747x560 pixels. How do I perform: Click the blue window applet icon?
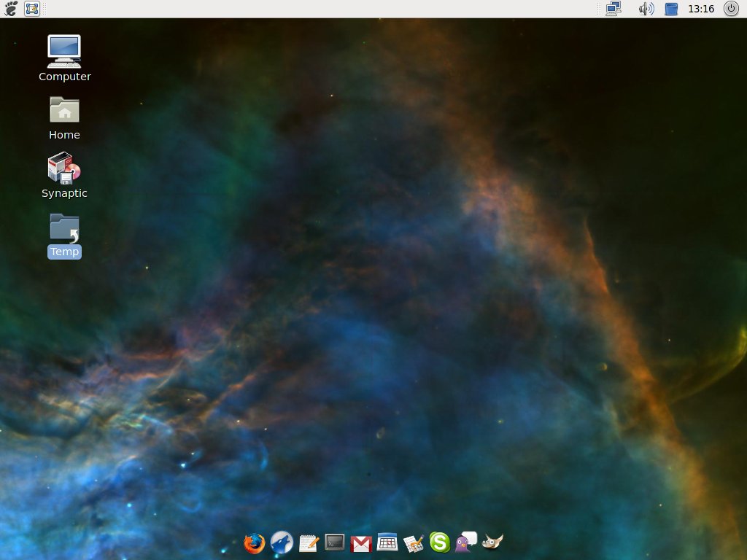[671, 9]
